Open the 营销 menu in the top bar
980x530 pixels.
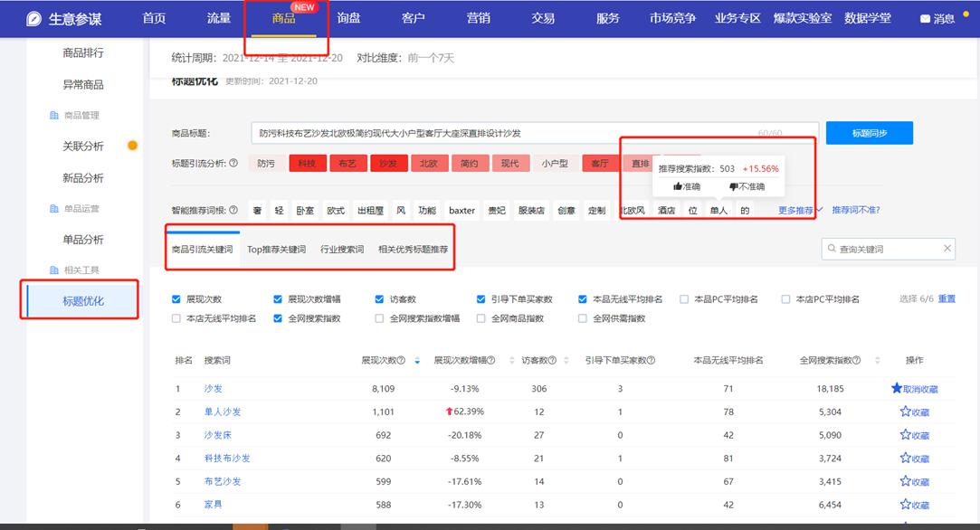click(x=479, y=17)
